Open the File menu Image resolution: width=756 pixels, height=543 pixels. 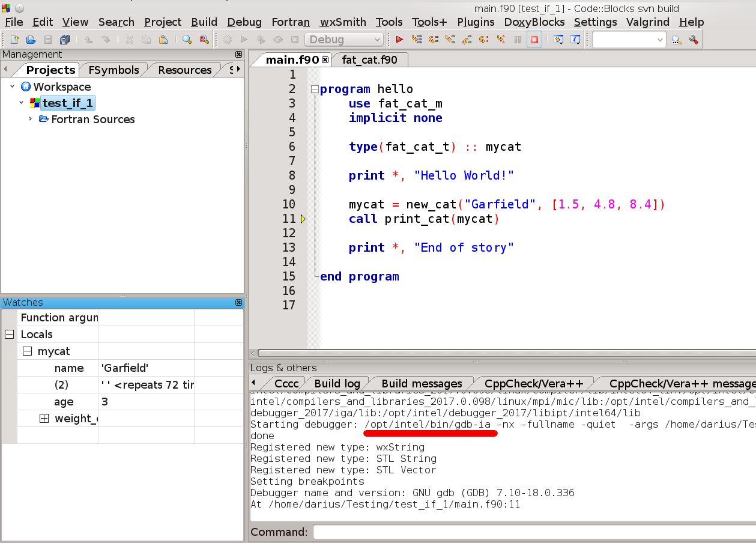coord(14,22)
